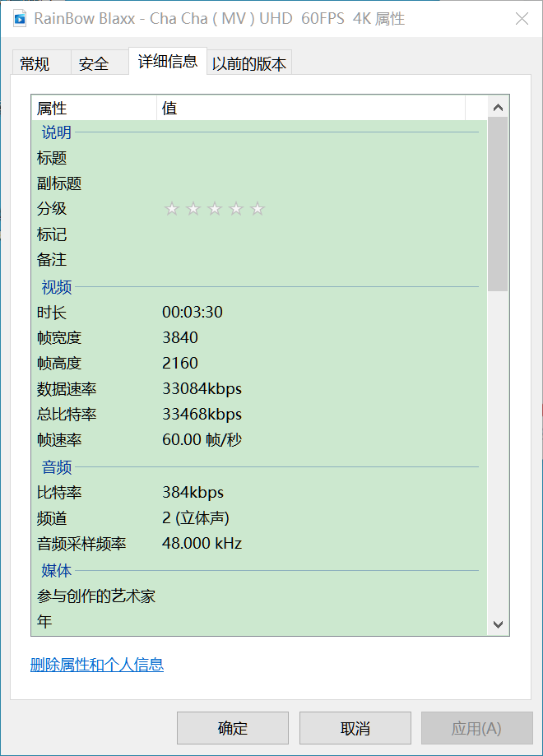This screenshot has height=756, width=543.
Task: Confirm with the 确定 button
Action: tap(233, 728)
